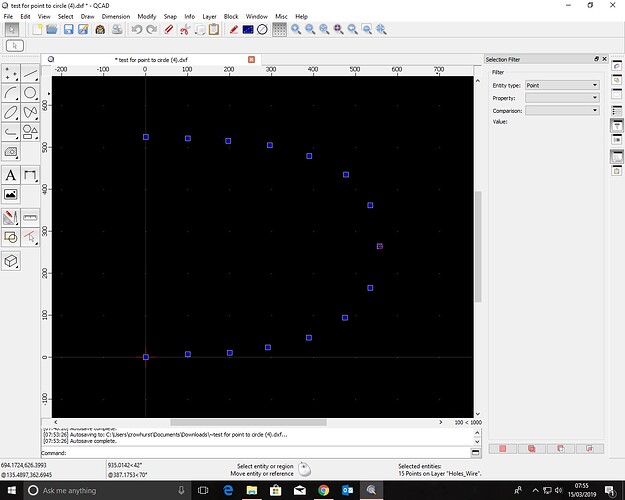
Task: Open the File menu
Action: [8, 16]
